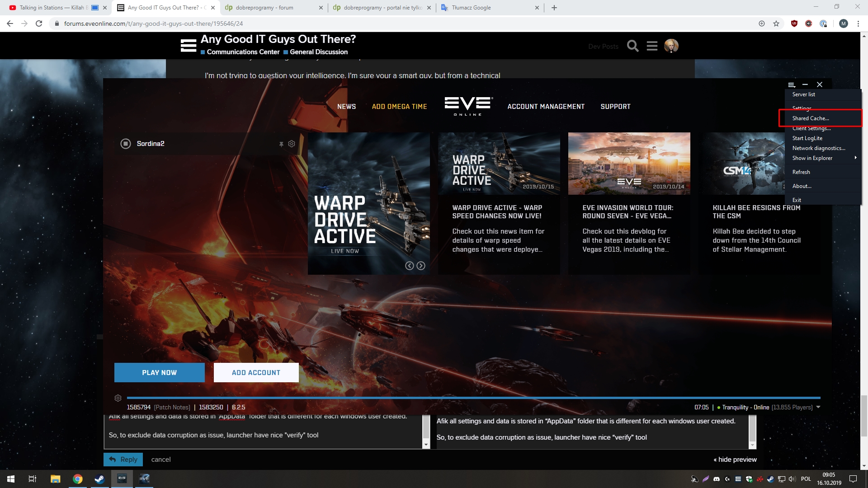
Task: Click the hide preview link
Action: tap(735, 459)
